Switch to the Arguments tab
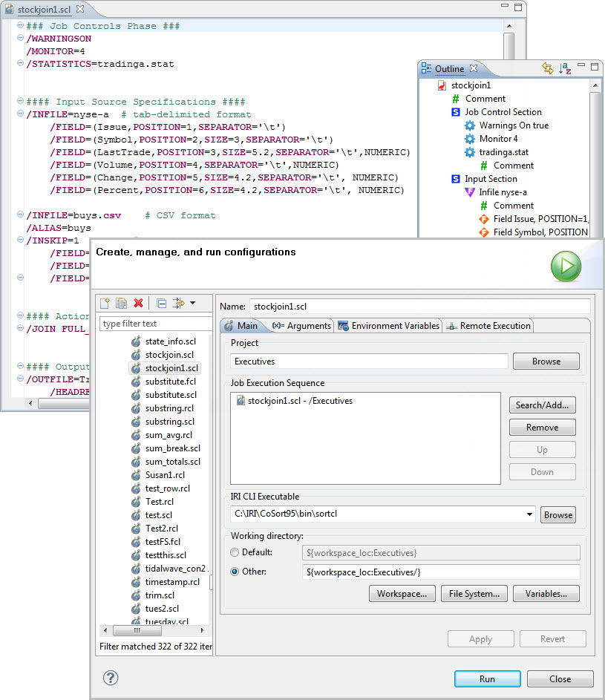This screenshot has height=700, width=605. [x=302, y=326]
